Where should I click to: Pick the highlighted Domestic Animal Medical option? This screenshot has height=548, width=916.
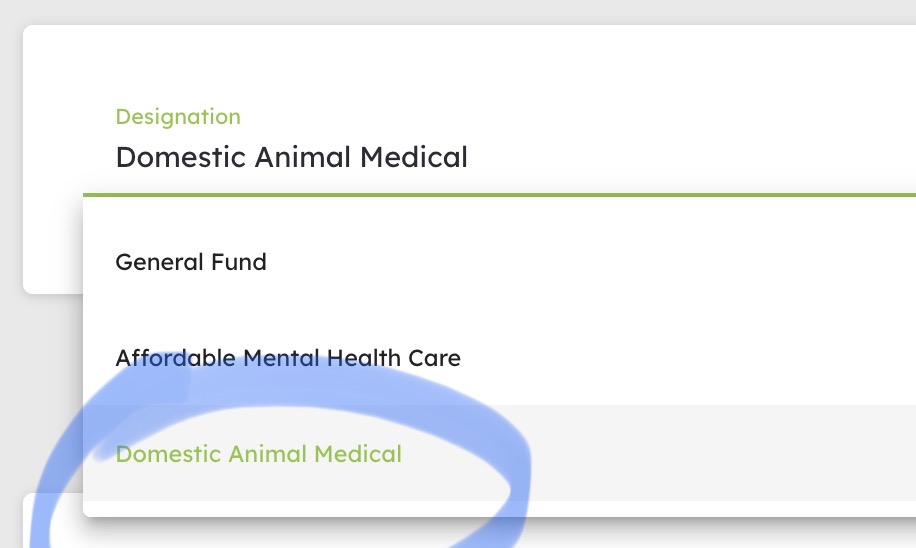[x=499, y=453]
